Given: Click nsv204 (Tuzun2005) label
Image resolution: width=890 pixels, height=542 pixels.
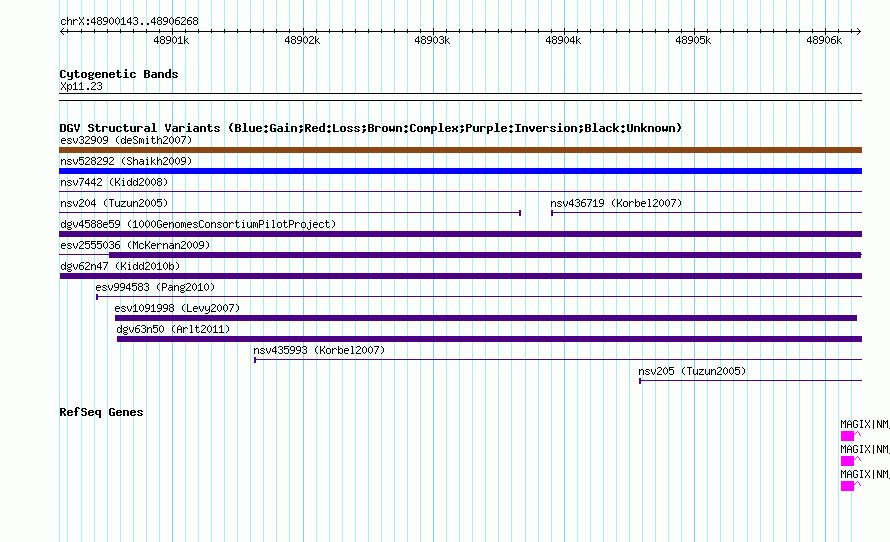Looking at the screenshot, I should [114, 203].
